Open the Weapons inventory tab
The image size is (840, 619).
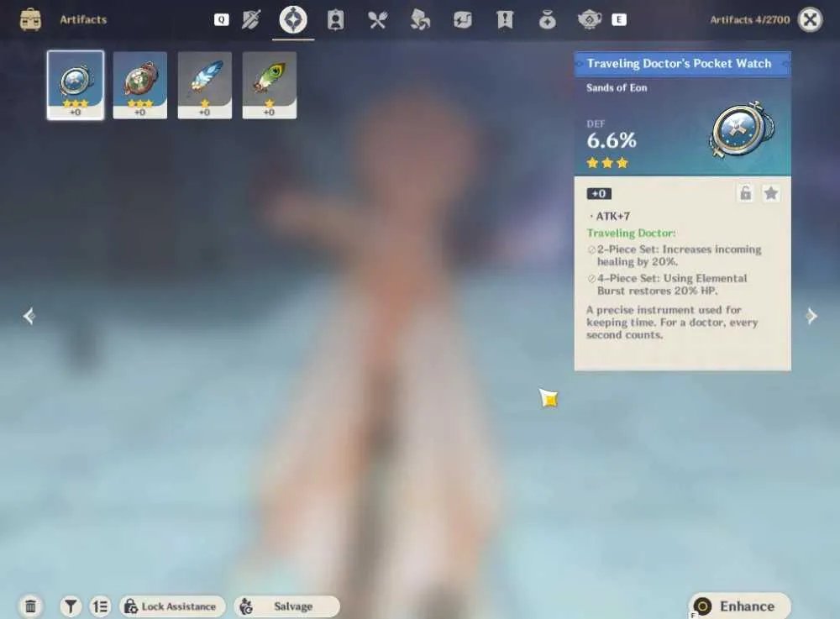click(x=250, y=20)
